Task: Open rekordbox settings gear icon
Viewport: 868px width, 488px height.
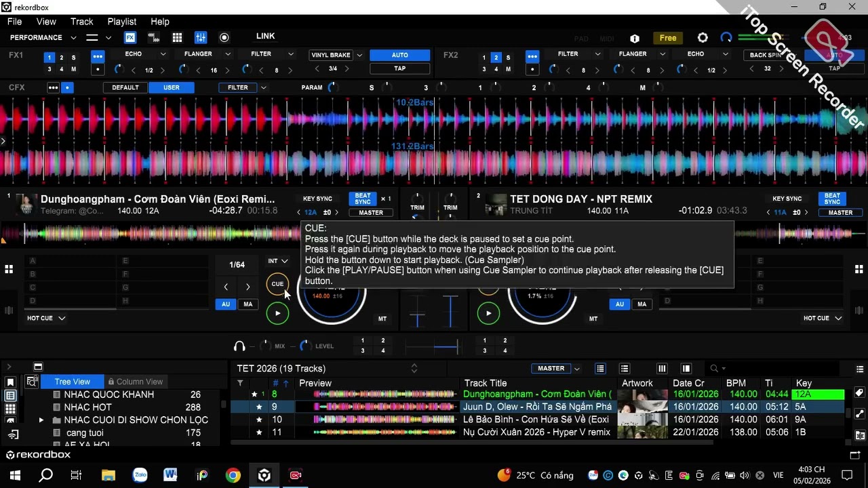Action: coord(703,38)
